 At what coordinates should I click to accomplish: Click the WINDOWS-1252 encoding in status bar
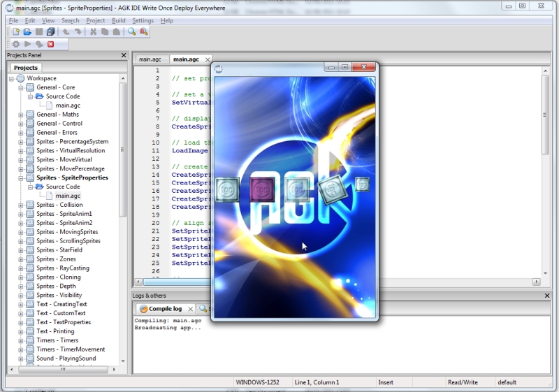[x=257, y=382]
